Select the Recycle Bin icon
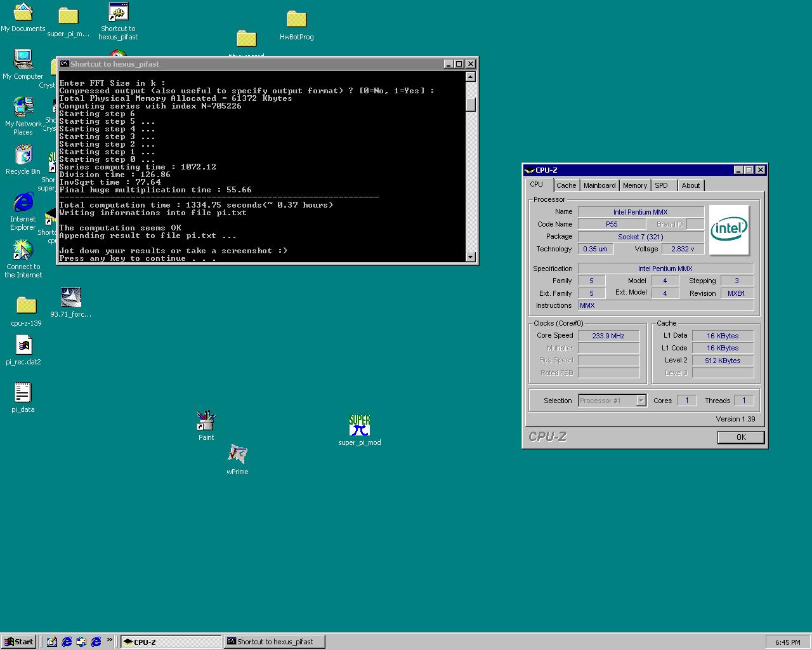812x650 pixels. pyautogui.click(x=23, y=159)
